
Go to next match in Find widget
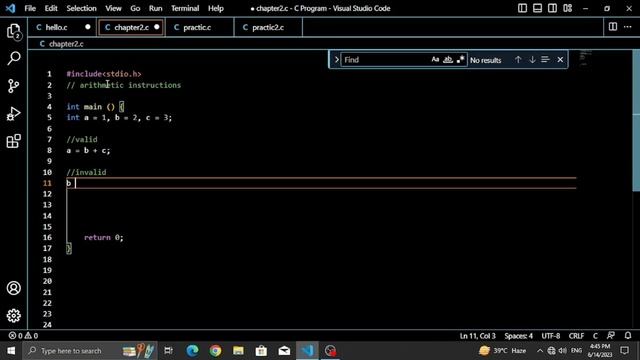tap(532, 60)
